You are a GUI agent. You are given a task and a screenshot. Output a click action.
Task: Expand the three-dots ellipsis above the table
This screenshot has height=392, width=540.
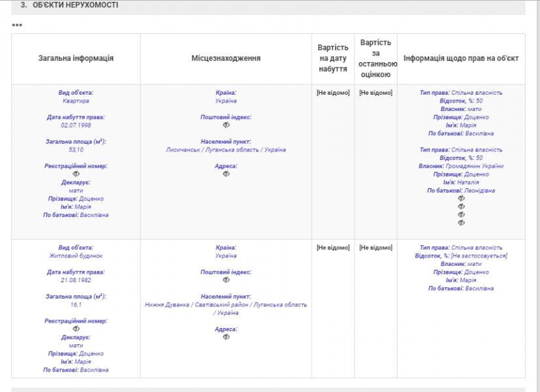[17, 25]
